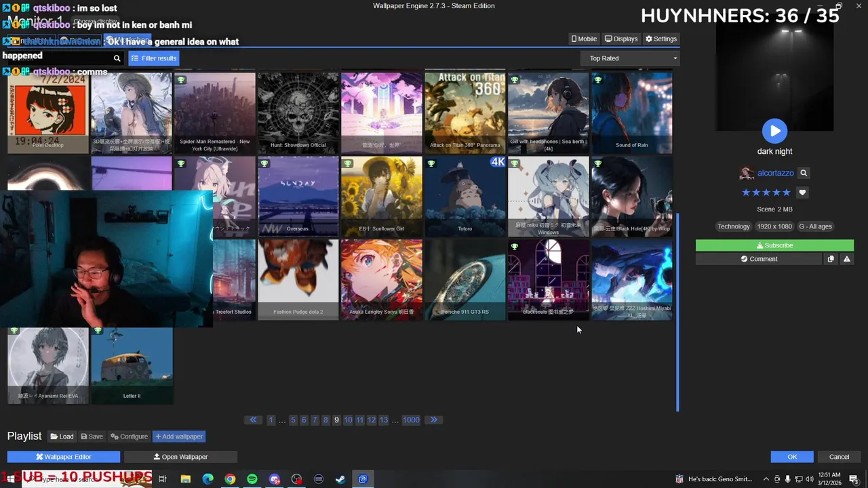
Task: Go to page 10
Action: coord(348,420)
